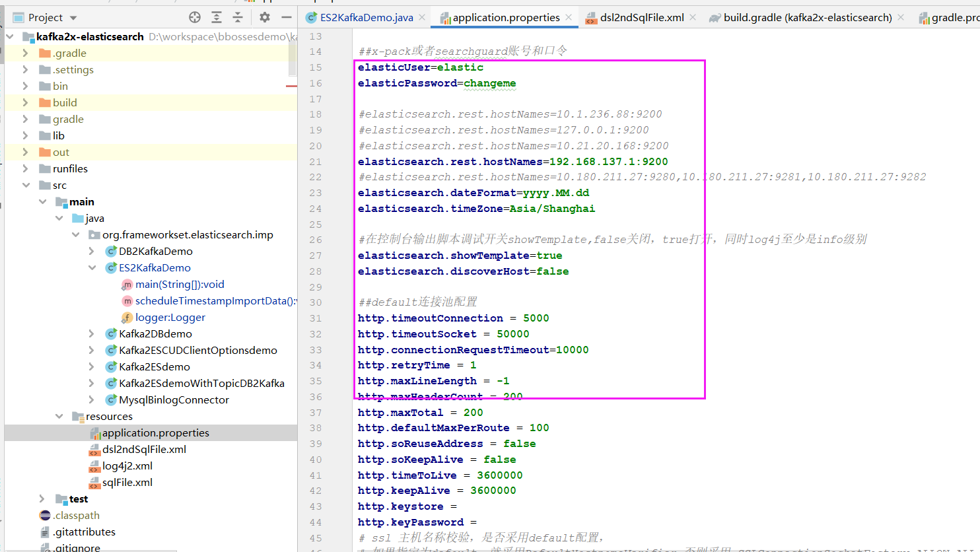Viewport: 980px width, 552px height.
Task: Select the .gitattributes file
Action: 84,532
